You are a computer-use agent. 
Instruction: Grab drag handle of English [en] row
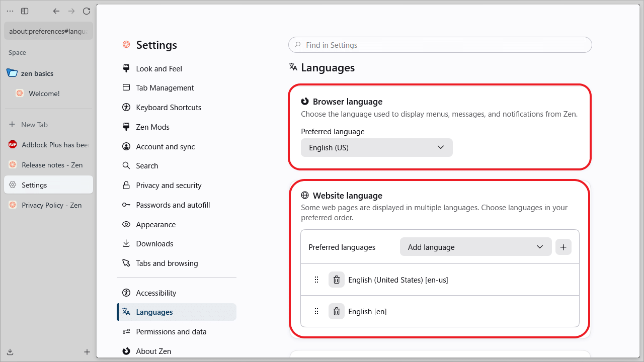point(316,311)
